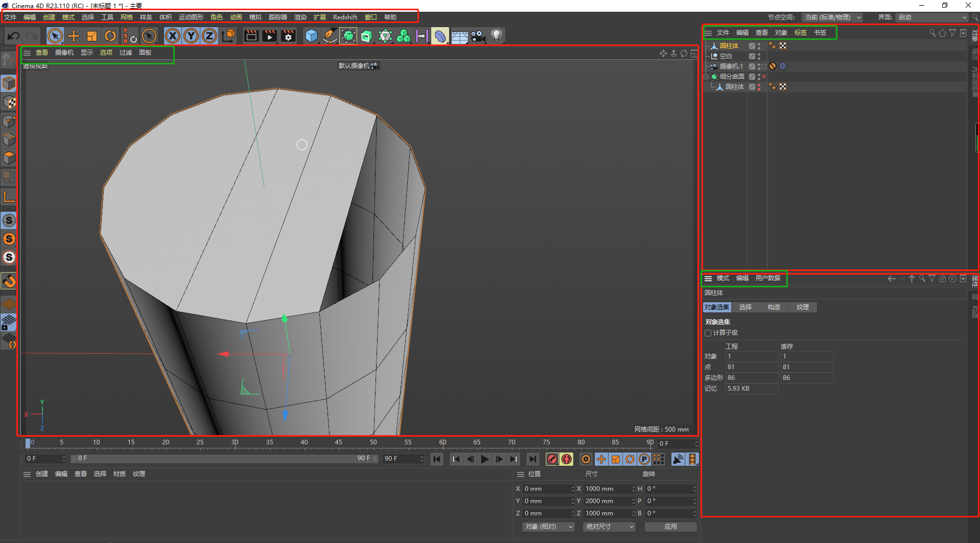This screenshot has width=980, height=543.
Task: Add a Cube primitive object
Action: pyautogui.click(x=311, y=36)
